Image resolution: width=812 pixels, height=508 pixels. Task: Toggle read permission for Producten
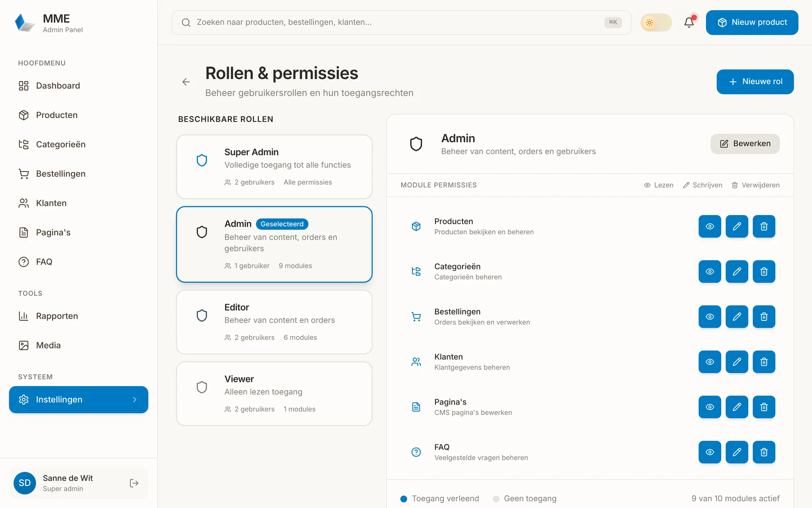(x=710, y=226)
